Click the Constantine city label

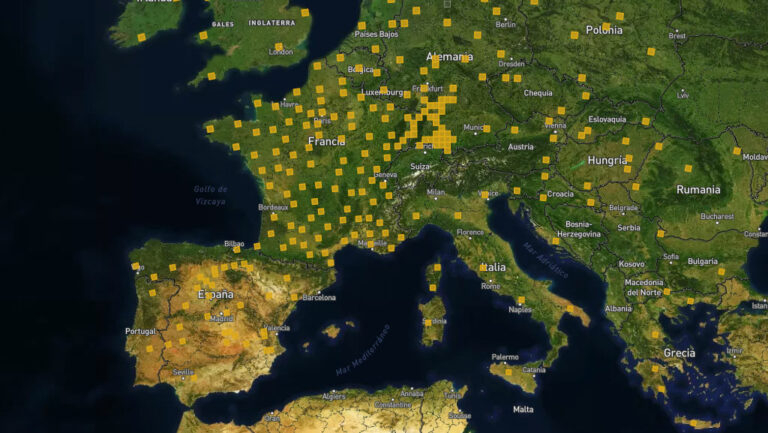click(393, 405)
